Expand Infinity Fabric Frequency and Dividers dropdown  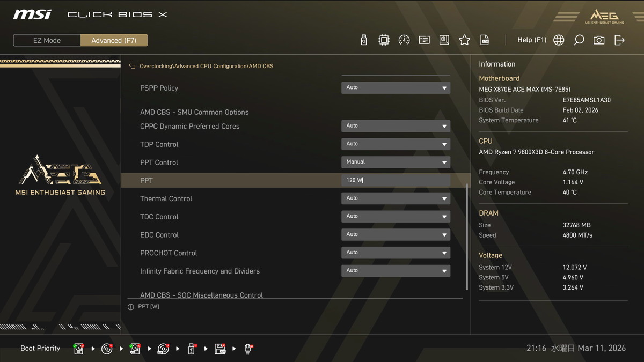click(396, 271)
